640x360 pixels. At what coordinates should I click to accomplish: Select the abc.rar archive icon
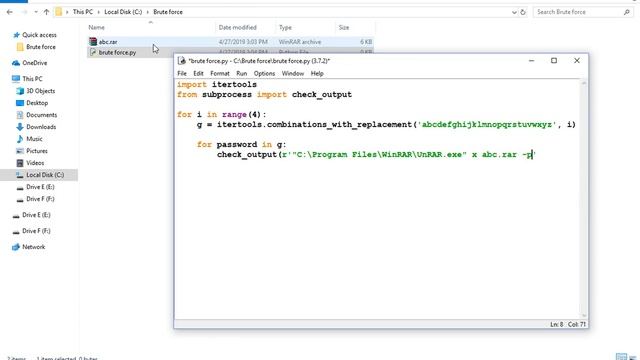tap(93, 42)
